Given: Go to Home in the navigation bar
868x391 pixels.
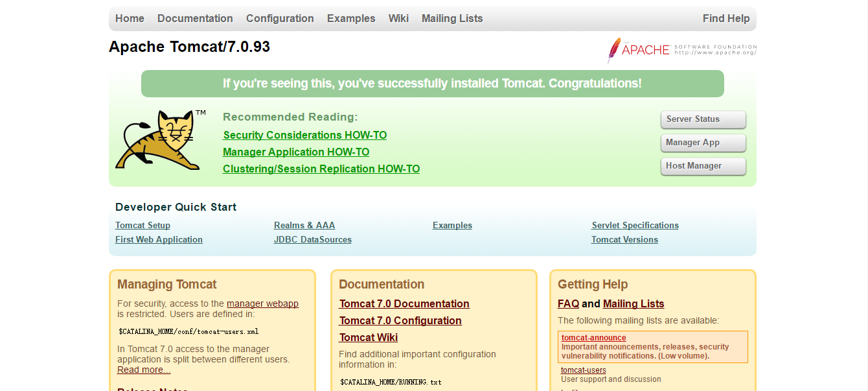Looking at the screenshot, I should pyautogui.click(x=130, y=18).
